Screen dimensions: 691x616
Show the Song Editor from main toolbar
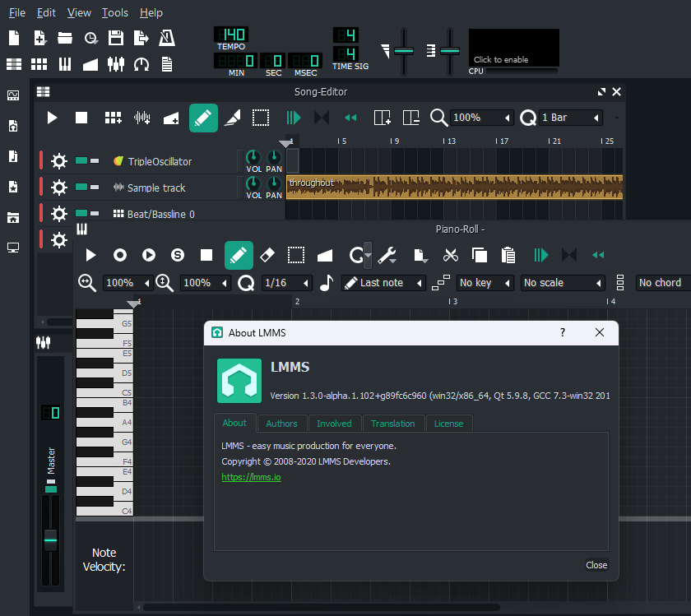click(14, 64)
